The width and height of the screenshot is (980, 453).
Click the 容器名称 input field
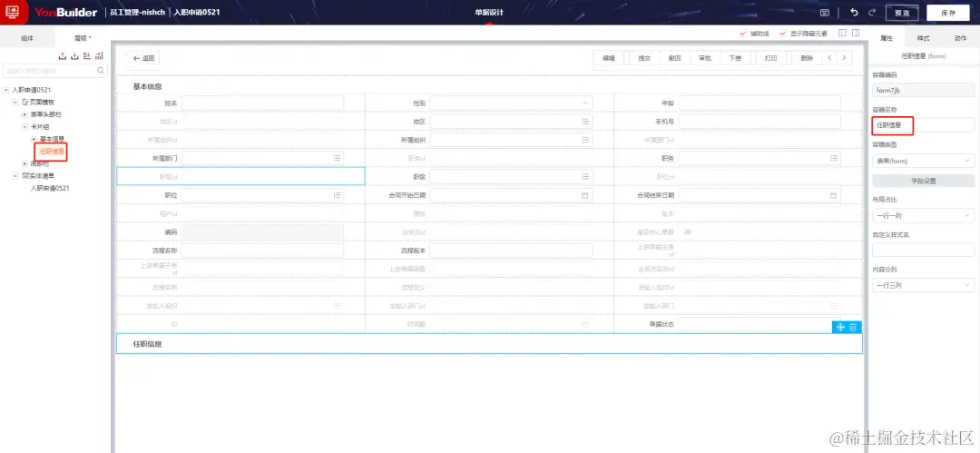coord(923,125)
